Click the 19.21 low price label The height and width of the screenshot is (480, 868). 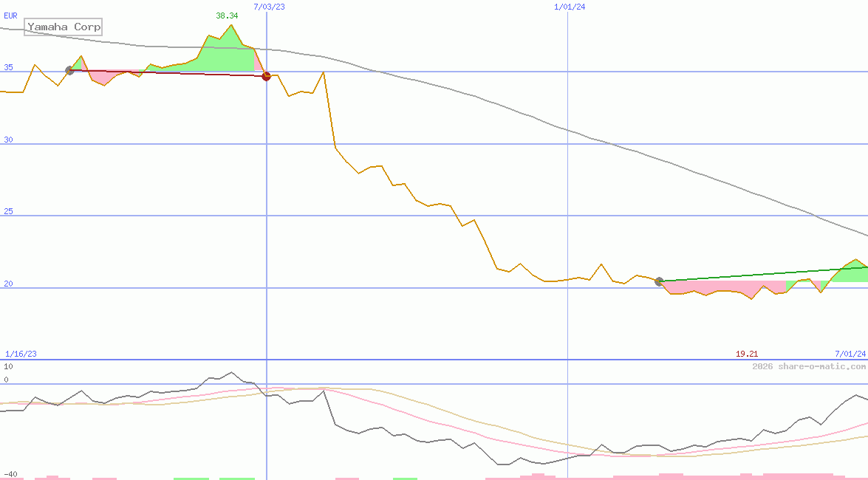pyautogui.click(x=747, y=354)
